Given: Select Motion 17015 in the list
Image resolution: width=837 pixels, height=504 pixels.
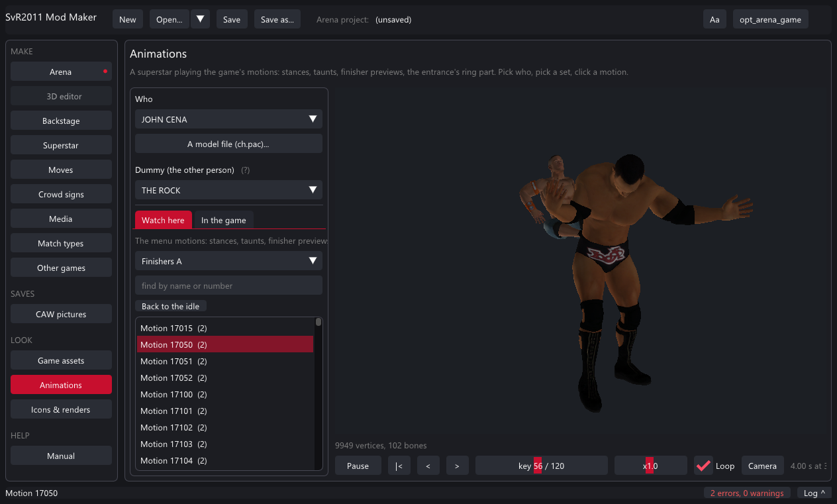Looking at the screenshot, I should (x=225, y=328).
